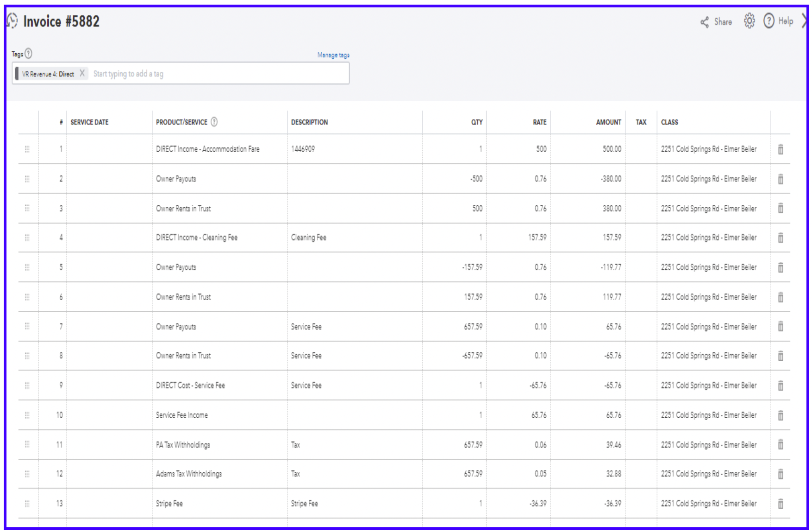Click the Tags help info icon
The image size is (812, 531).
[x=29, y=54]
